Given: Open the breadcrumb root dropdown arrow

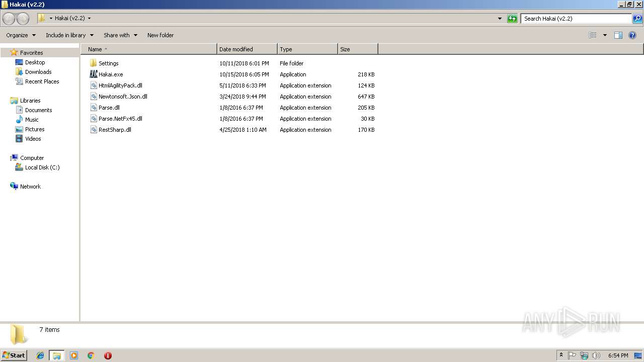Looking at the screenshot, I should tap(51, 19).
